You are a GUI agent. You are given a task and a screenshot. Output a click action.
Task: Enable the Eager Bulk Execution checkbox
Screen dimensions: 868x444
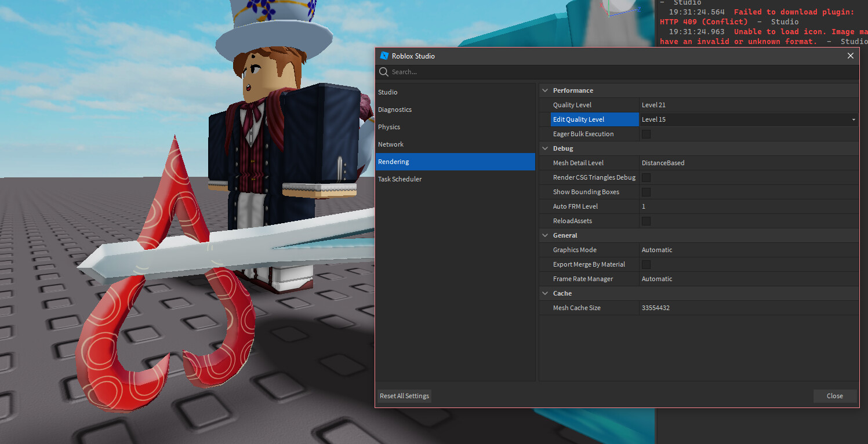click(x=646, y=134)
